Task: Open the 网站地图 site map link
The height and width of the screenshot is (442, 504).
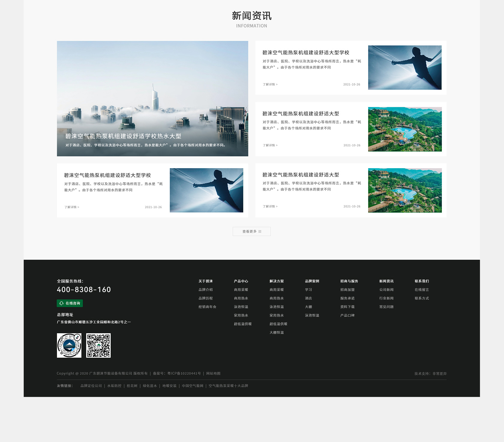Action: pyautogui.click(x=213, y=373)
